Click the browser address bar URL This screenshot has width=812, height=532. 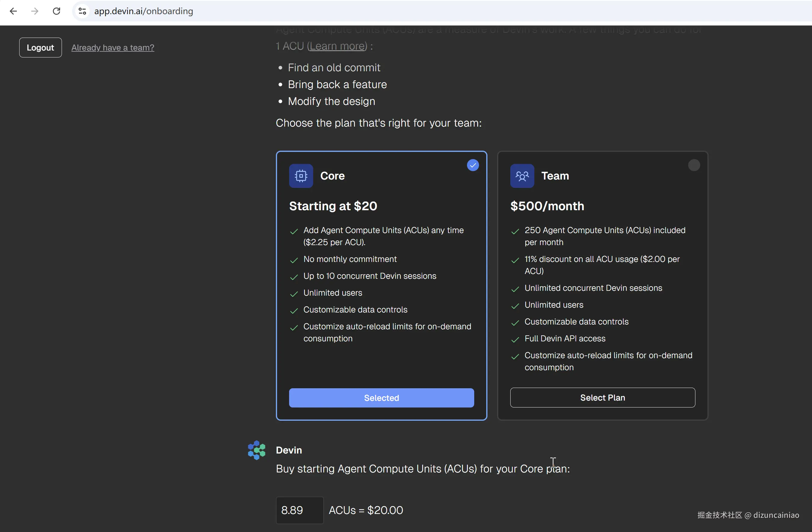[x=143, y=11]
